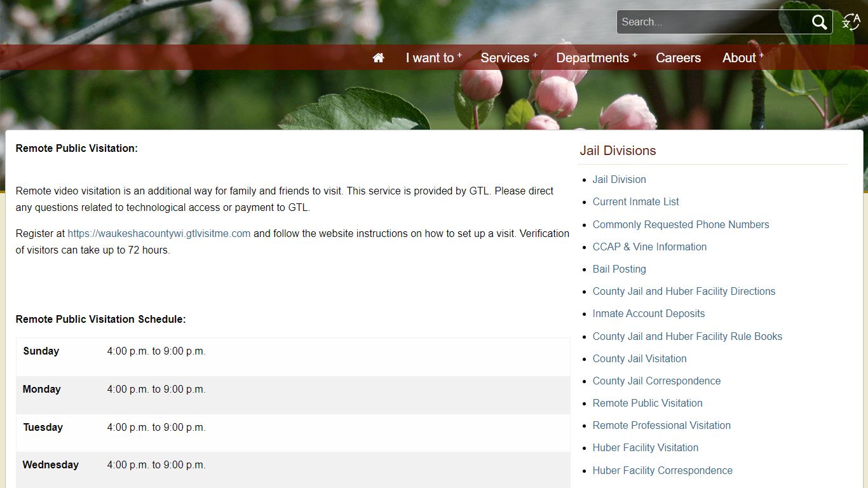Screen dimensions: 868x488
Task: Open the Jail Division link
Action: (x=619, y=179)
